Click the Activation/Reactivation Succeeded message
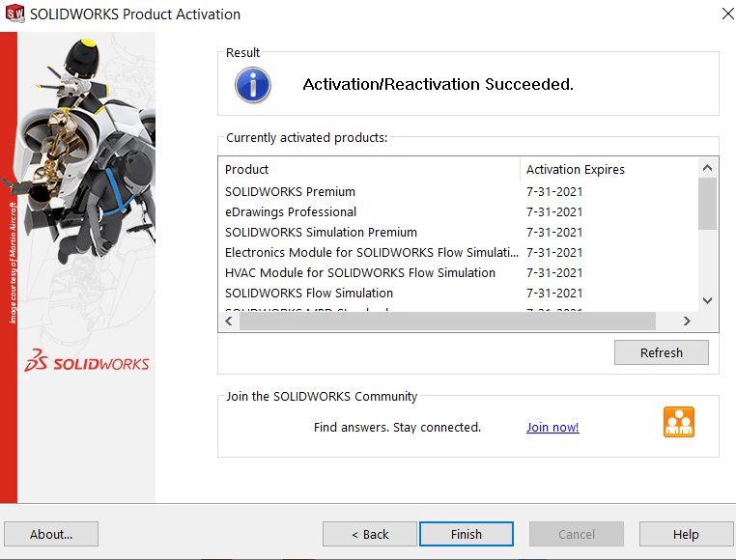736x560 pixels. tap(438, 85)
